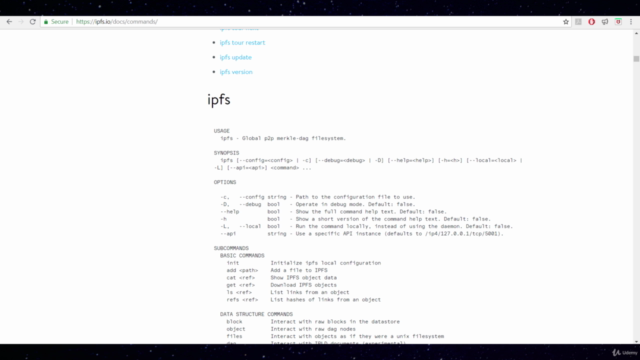Click the 'files' command row

pyautogui.click(x=335, y=336)
